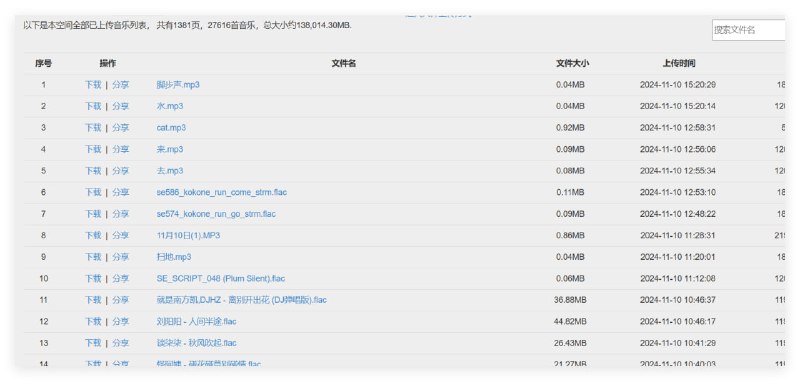Click 下载 in row 11 DJHZ file
Viewport: 800px width, 381px height.
click(93, 300)
